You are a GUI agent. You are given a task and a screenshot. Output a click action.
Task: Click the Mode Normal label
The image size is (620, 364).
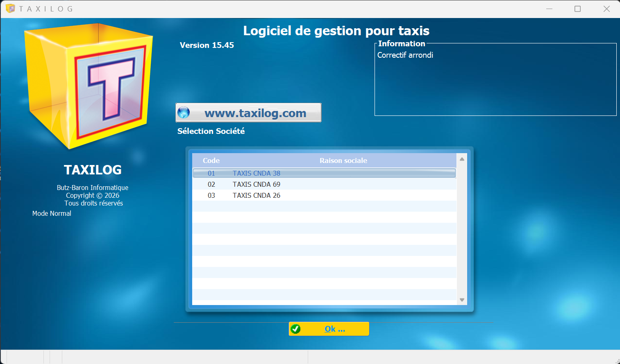point(52,213)
